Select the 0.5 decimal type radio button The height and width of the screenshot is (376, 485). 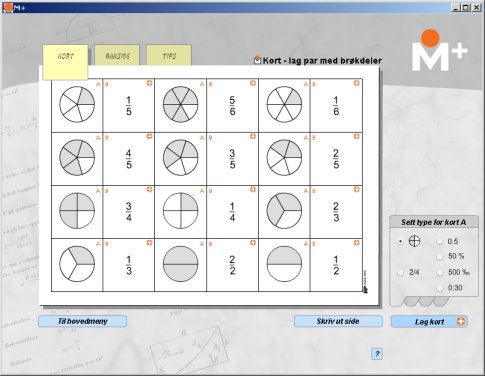440,242
